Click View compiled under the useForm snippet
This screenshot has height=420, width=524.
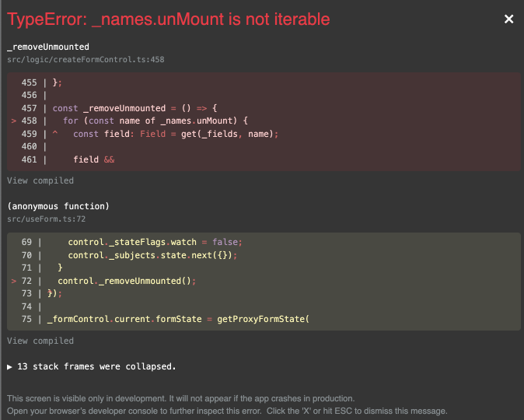(x=40, y=341)
